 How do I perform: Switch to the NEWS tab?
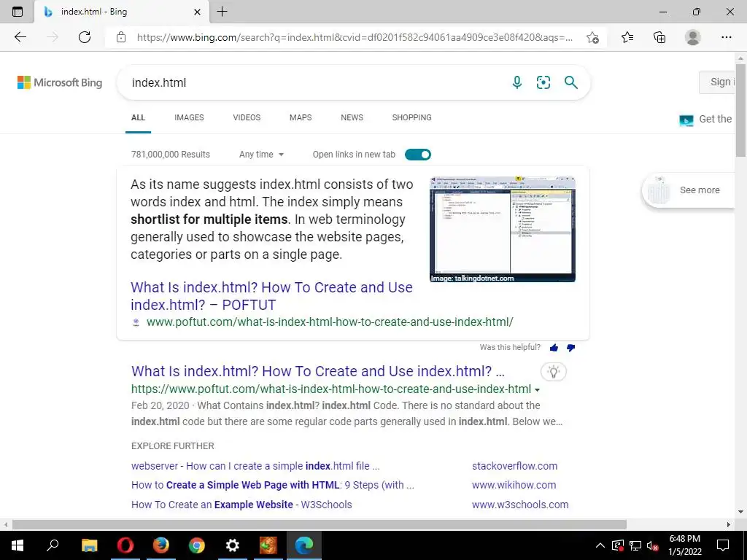coord(352,117)
